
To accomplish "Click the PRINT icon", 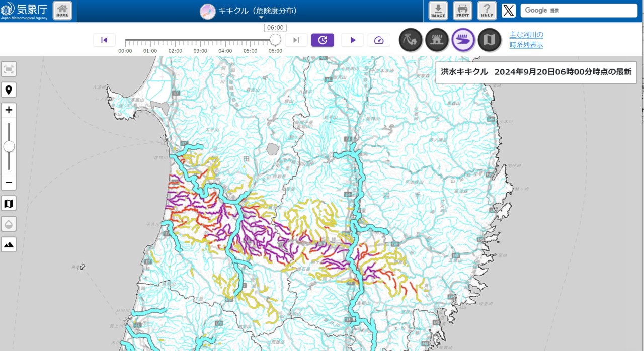I will pyautogui.click(x=462, y=11).
